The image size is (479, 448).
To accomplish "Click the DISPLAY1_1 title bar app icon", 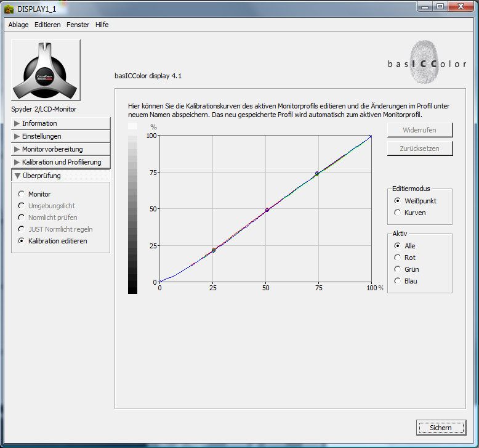I will (x=9, y=9).
